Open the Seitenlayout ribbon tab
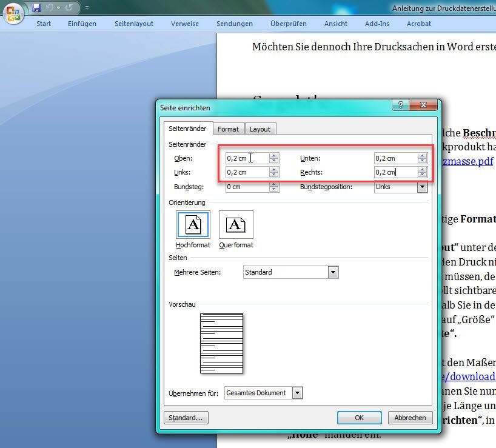496x448 pixels. (134, 24)
